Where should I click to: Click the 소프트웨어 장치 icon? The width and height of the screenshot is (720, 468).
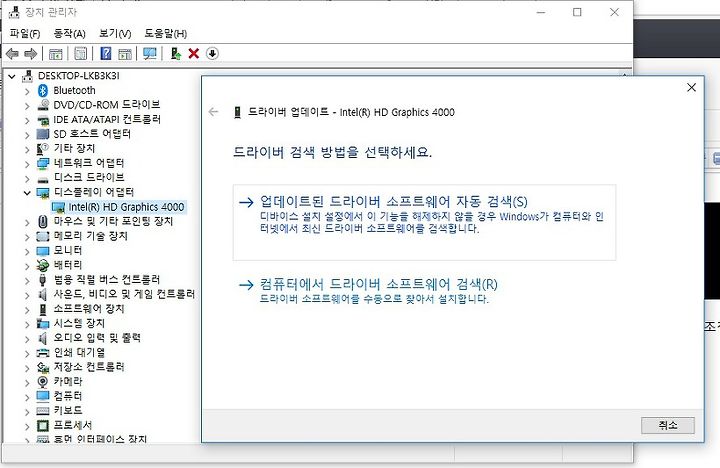click(x=43, y=309)
